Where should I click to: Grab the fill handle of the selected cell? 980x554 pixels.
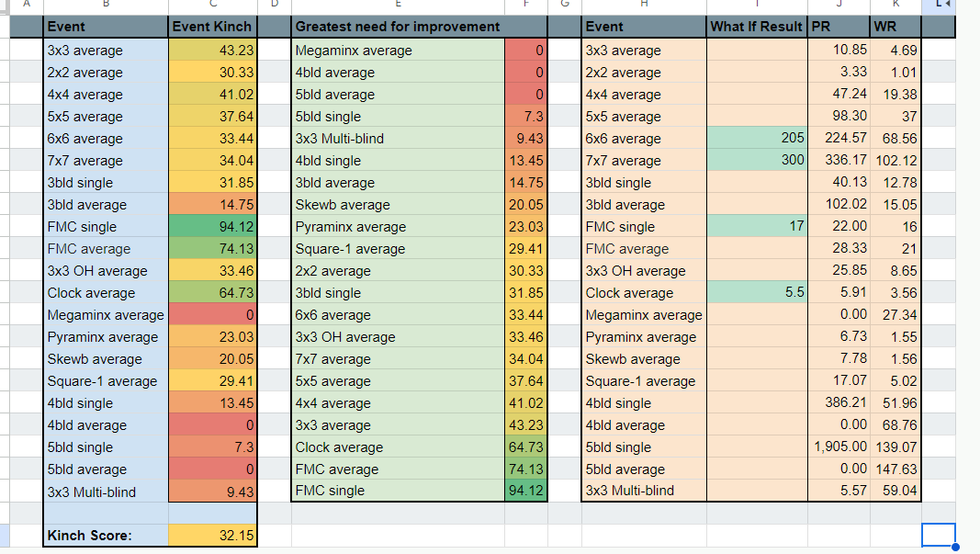point(955,547)
